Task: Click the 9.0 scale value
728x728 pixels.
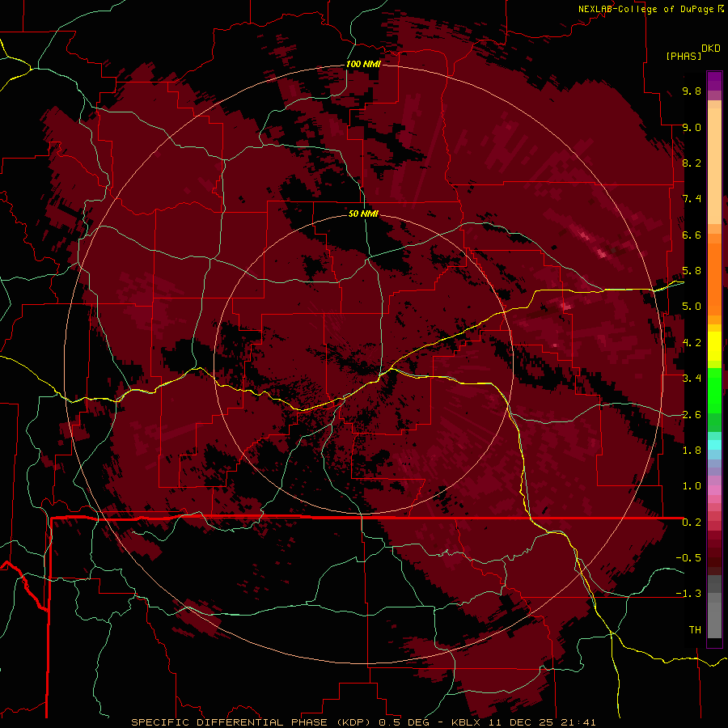Action: (692, 127)
